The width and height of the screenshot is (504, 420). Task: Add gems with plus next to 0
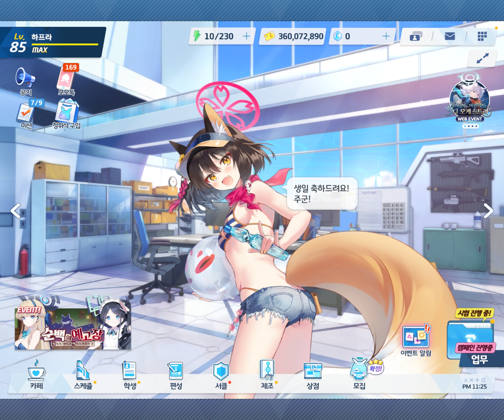coord(386,36)
